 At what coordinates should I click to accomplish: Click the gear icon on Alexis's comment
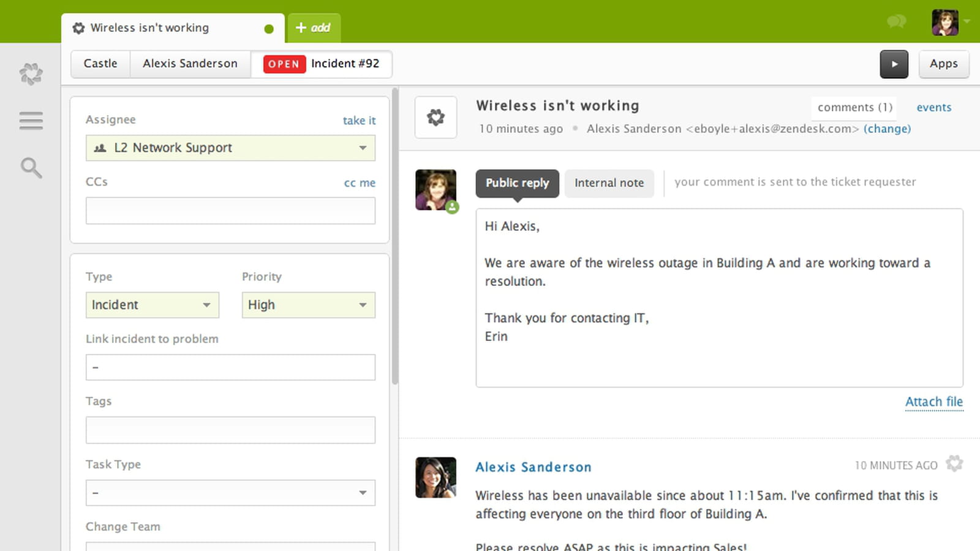tap(954, 464)
